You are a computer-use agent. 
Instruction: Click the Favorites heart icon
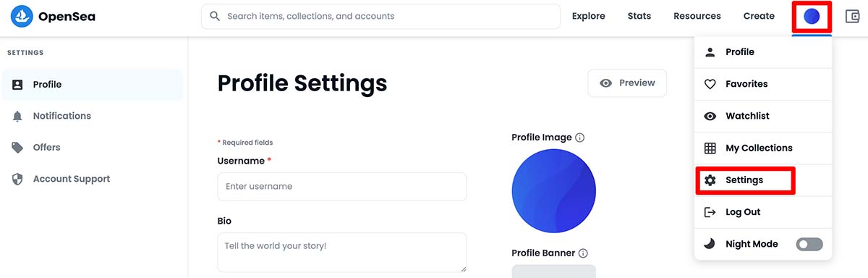pyautogui.click(x=710, y=84)
